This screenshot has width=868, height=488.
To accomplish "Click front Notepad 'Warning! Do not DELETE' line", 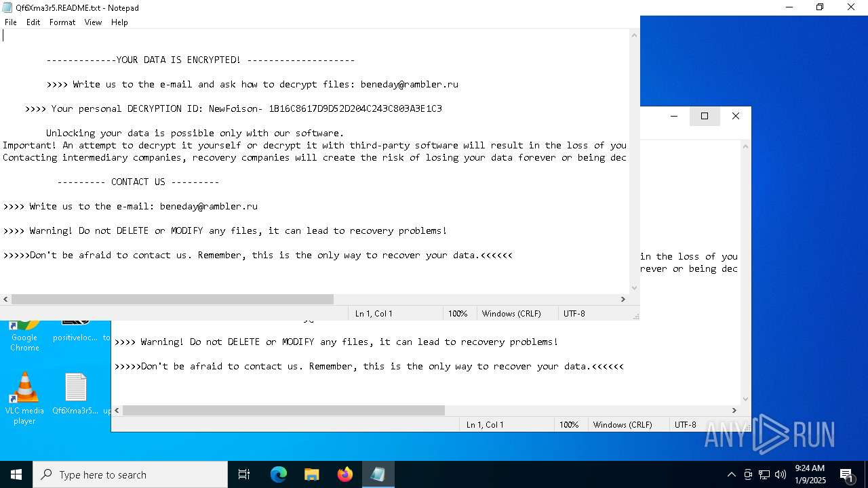I will pyautogui.click(x=225, y=230).
